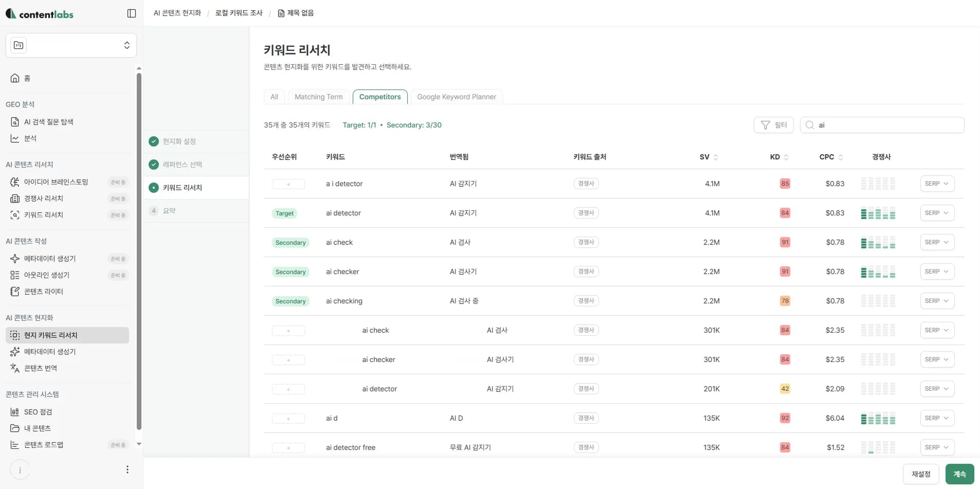Image resolution: width=980 pixels, height=489 pixels.
Task: Open SEO 점검 in sidebar
Action: click(x=15, y=412)
